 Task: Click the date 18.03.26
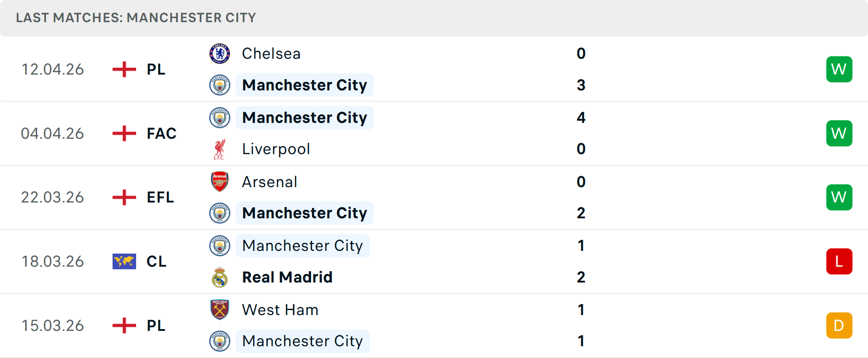53,261
